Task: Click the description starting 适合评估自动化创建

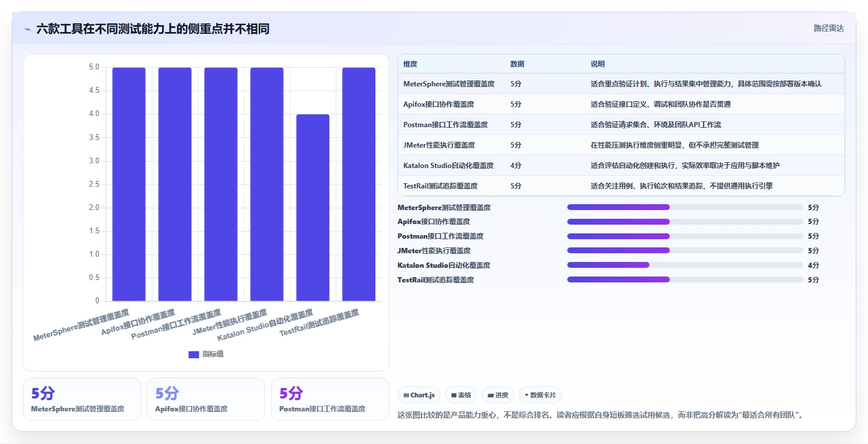Action: 685,166
